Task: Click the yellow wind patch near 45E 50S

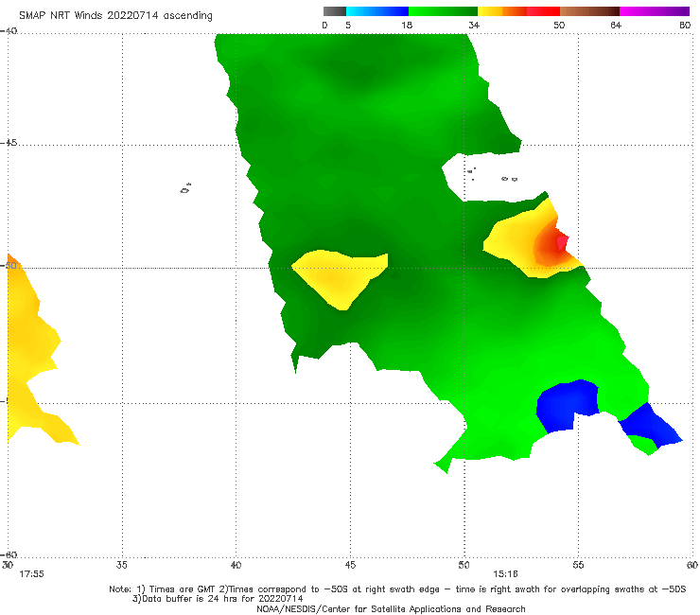Action: [340, 279]
